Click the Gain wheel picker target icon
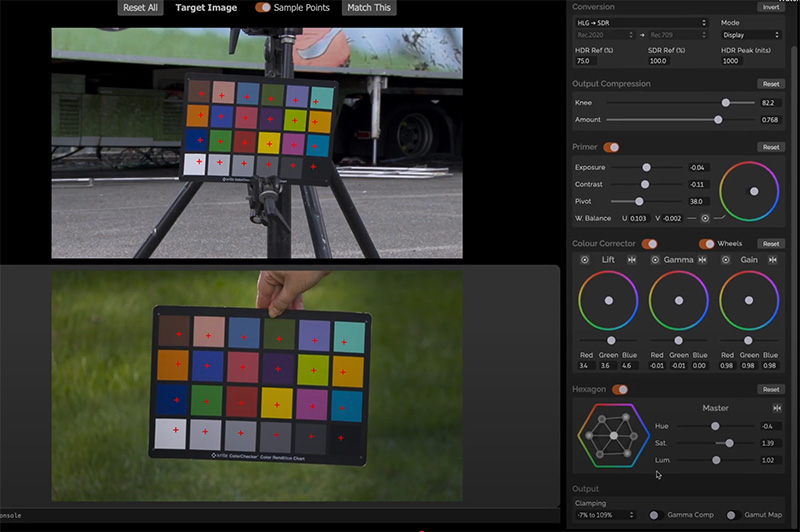This screenshot has height=532, width=800. tap(725, 259)
